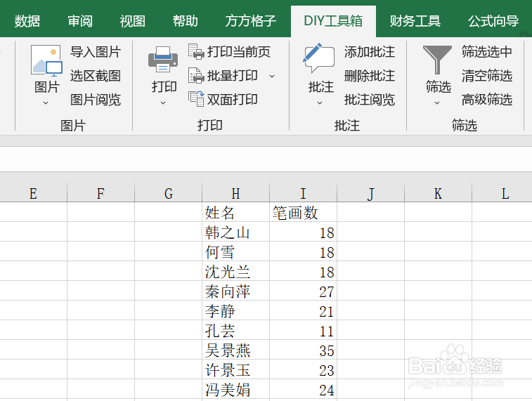Select the cell 何雪
The image size is (532, 401).
[236, 251]
